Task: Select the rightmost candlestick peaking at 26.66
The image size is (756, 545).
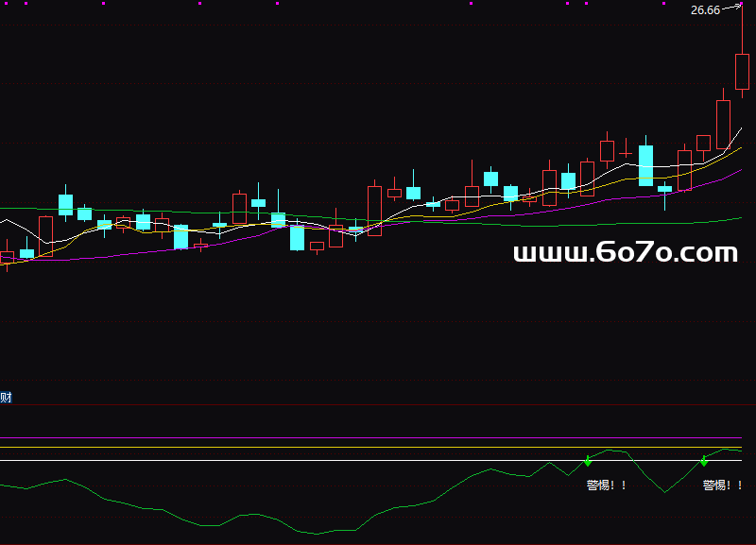Action: click(742, 72)
